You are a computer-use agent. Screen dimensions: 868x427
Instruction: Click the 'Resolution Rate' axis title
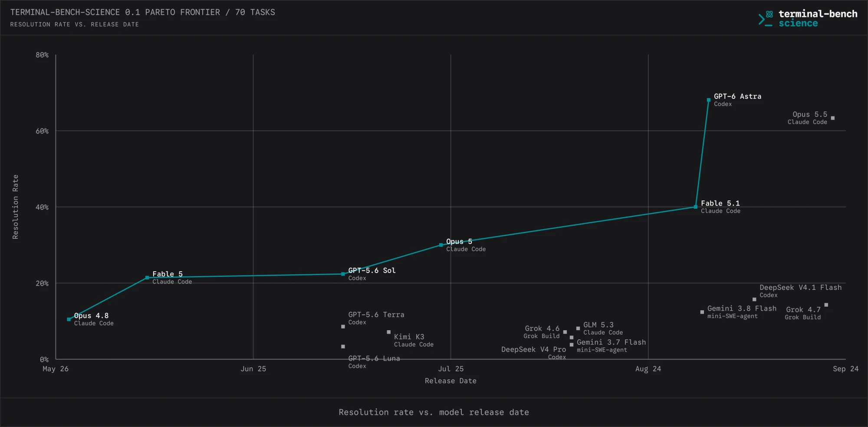point(15,207)
